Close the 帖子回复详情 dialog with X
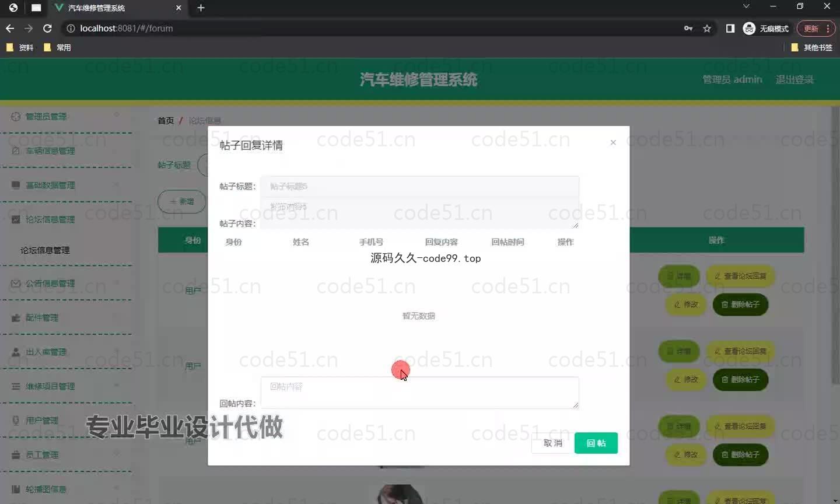 (613, 142)
